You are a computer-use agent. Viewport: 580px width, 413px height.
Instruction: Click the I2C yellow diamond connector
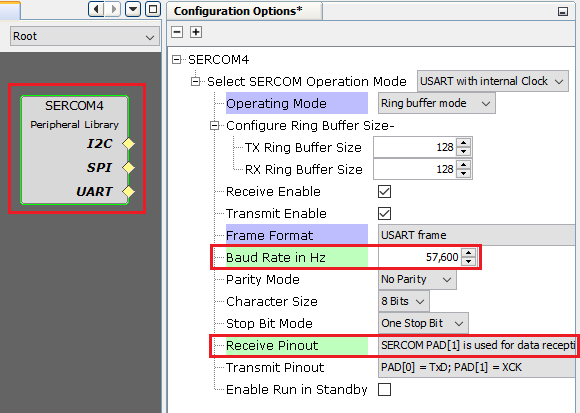(x=128, y=143)
